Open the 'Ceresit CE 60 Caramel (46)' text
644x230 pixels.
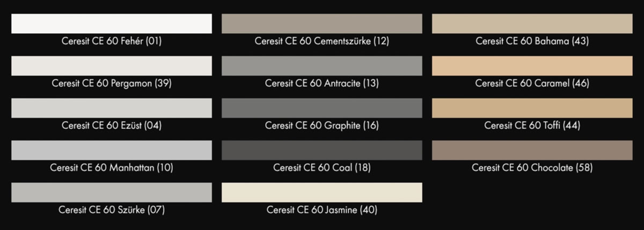tap(532, 84)
